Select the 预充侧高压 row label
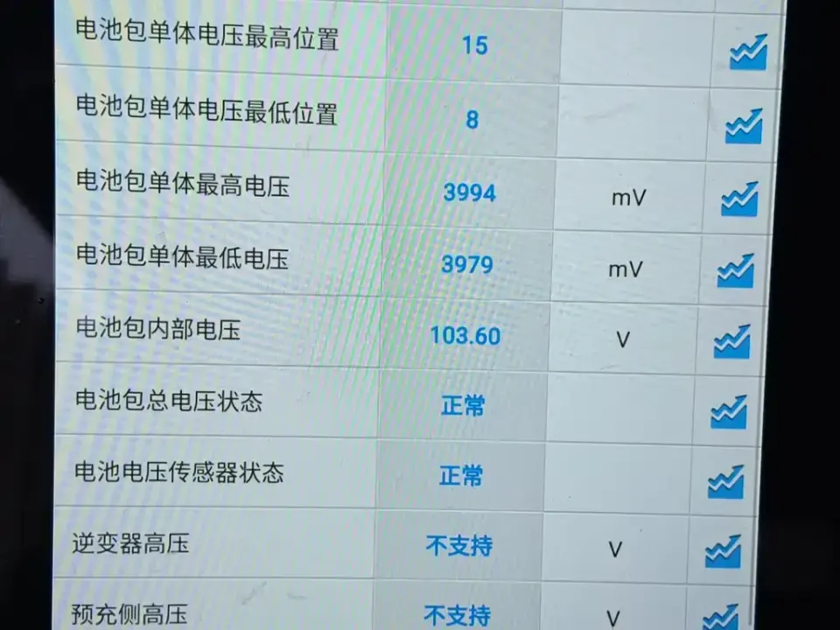Screen dimensions: 840x630 click(129, 613)
